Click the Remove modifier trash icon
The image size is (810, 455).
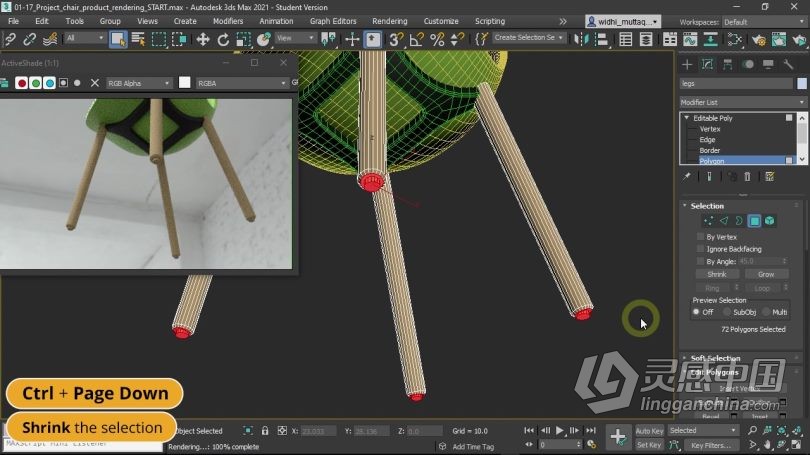pos(747,177)
